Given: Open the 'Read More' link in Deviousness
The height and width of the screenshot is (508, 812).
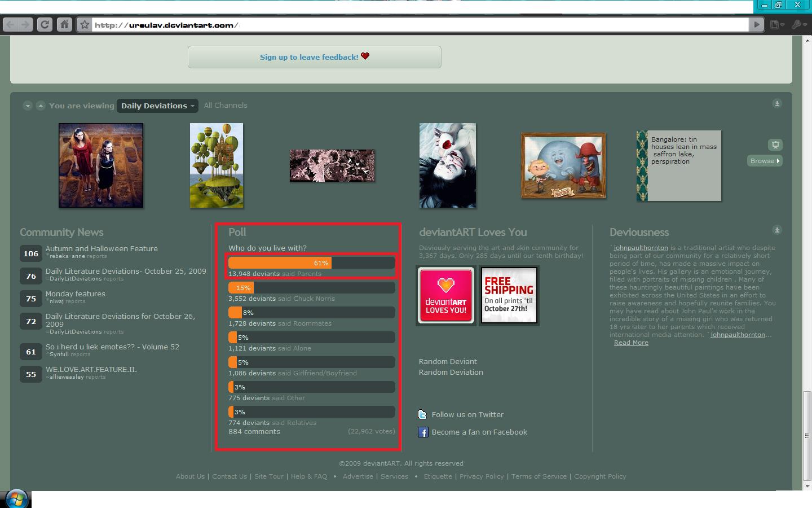Looking at the screenshot, I should coord(631,343).
